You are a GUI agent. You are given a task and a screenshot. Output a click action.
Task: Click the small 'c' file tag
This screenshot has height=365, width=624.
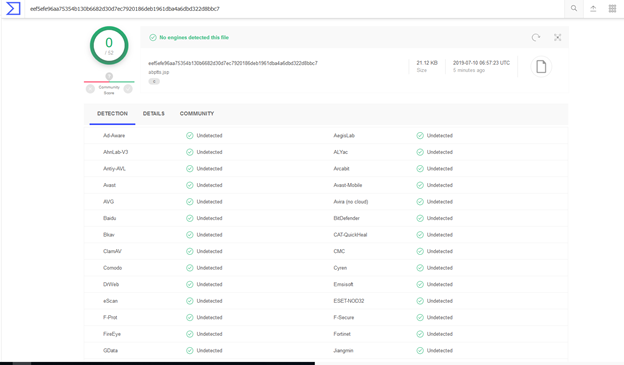(154, 81)
